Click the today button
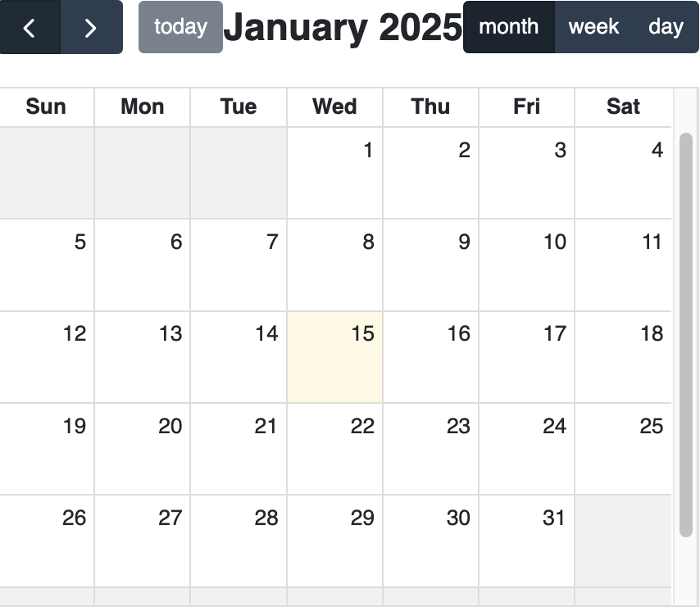 tap(180, 27)
